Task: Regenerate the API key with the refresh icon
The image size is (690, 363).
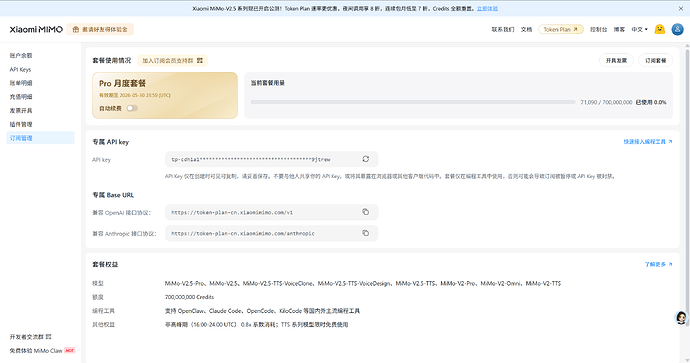Action: [366, 159]
